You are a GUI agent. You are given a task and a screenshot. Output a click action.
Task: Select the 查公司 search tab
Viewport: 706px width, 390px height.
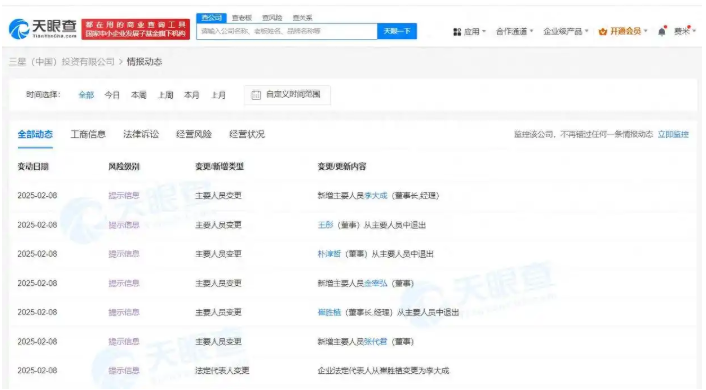211,18
